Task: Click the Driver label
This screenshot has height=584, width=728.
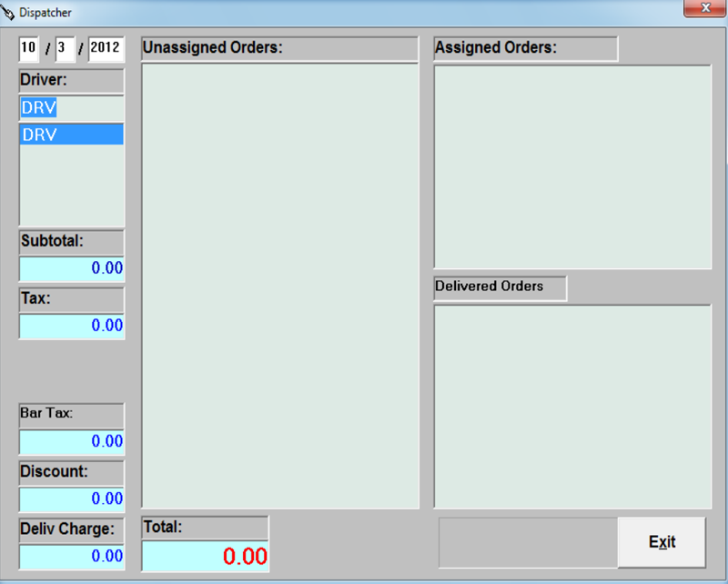Action: pos(72,81)
